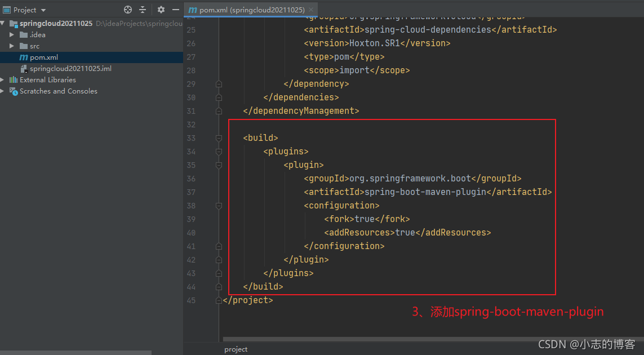644x355 pixels.
Task: Click Hoxton.SR1 version text
Action: pyautogui.click(x=374, y=43)
